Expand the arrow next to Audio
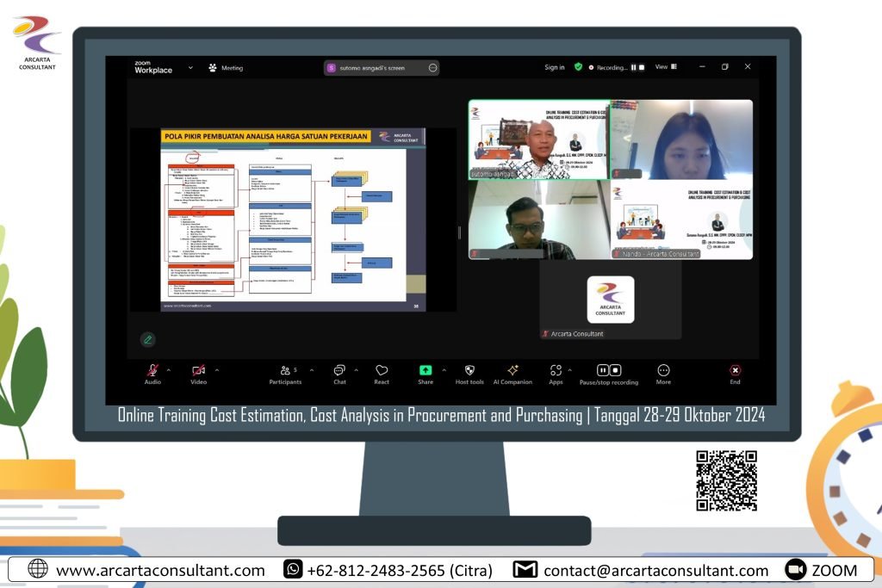The image size is (882, 588). coord(169,370)
